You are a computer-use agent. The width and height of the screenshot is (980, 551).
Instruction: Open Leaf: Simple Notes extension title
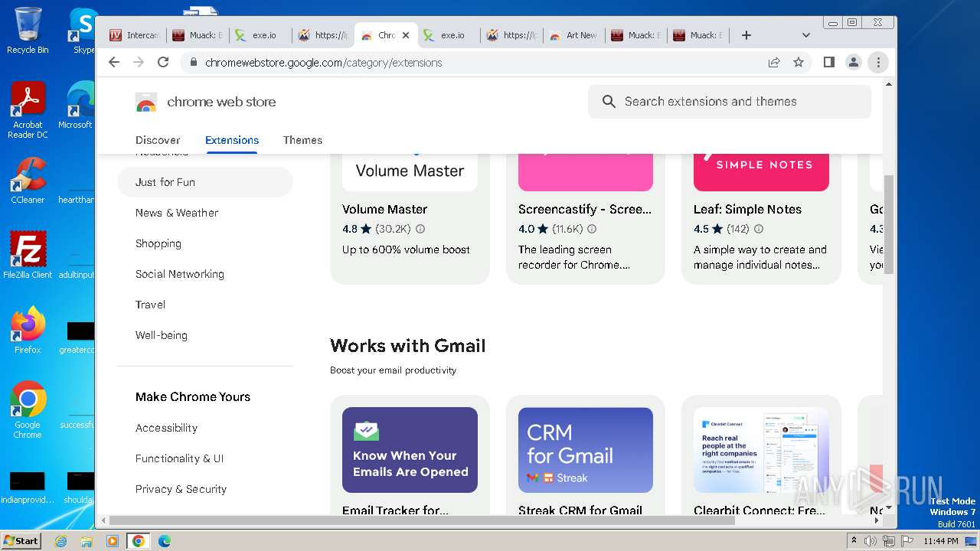point(747,209)
